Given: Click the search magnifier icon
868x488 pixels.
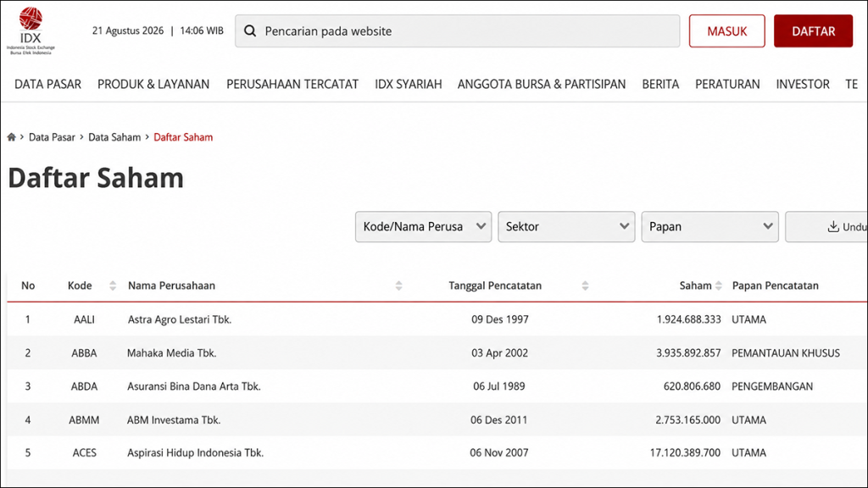Looking at the screenshot, I should coord(250,31).
